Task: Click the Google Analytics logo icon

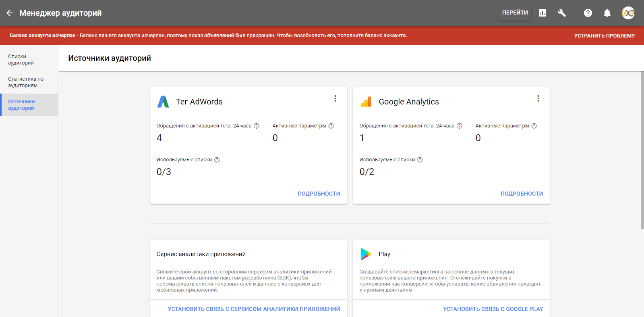Action: pyautogui.click(x=366, y=102)
